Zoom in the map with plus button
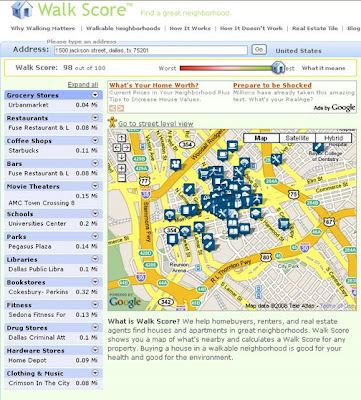The width and height of the screenshot is (361, 400). coord(121,168)
